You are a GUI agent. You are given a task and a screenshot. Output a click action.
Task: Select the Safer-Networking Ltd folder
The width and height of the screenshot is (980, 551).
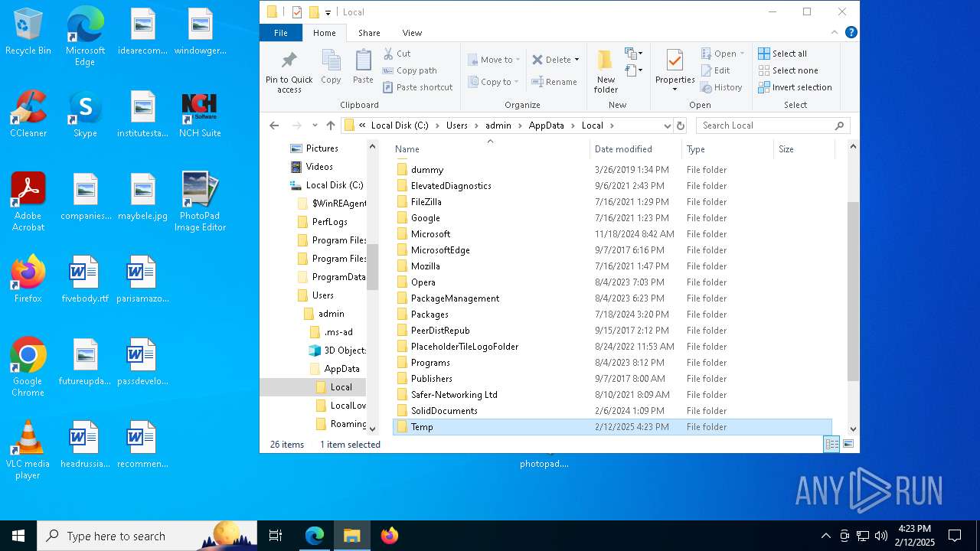(x=454, y=395)
